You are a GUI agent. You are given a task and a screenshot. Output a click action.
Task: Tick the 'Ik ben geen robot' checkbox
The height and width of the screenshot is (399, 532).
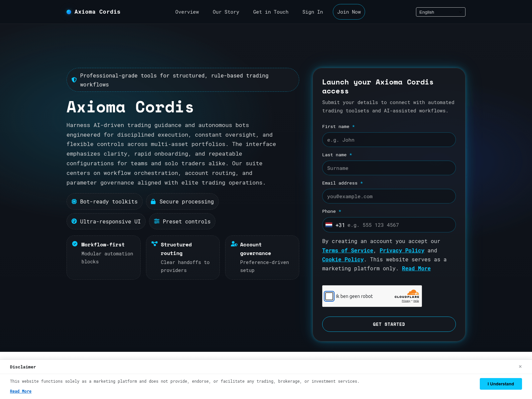(x=329, y=296)
